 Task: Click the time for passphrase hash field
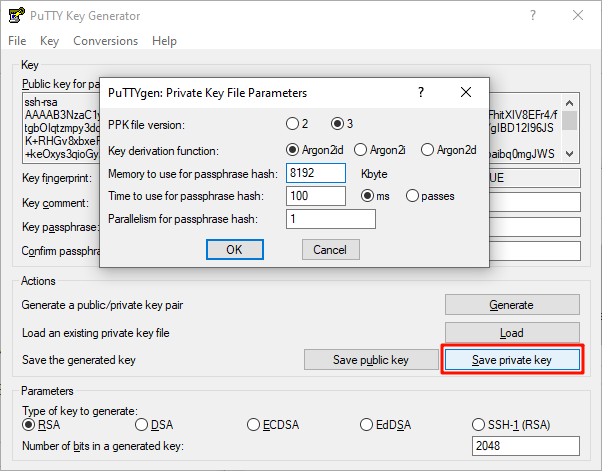point(316,196)
